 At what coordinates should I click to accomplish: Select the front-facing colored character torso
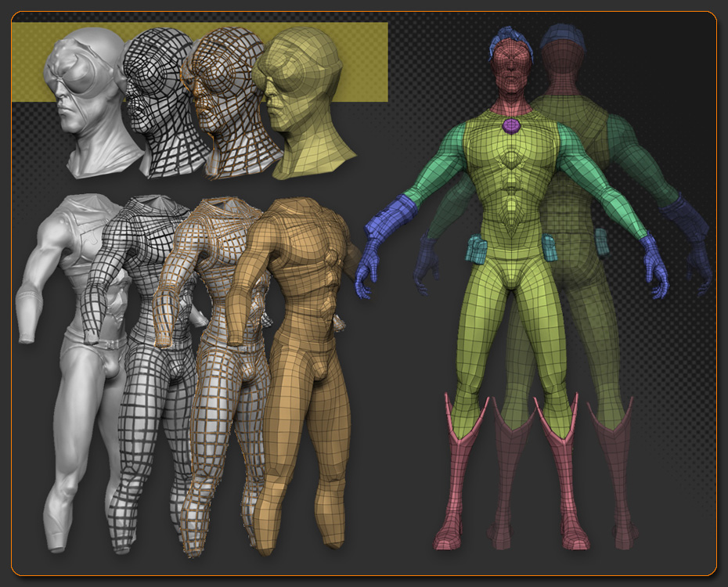point(510,185)
